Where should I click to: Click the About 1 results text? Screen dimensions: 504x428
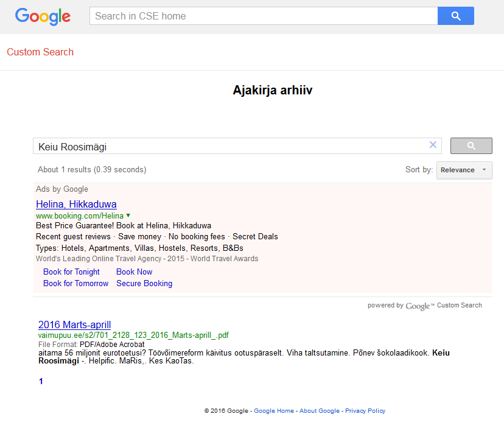tap(92, 169)
